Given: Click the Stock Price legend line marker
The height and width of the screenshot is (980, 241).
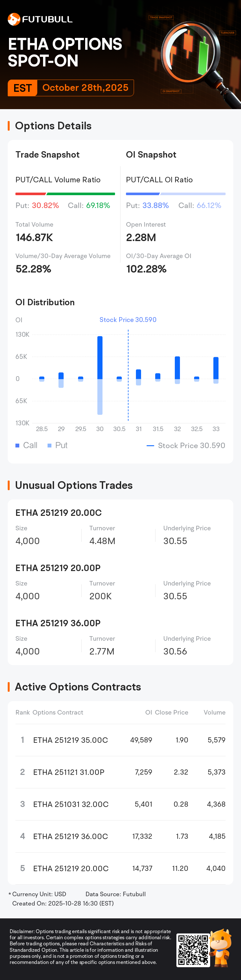Looking at the screenshot, I should 150,446.
